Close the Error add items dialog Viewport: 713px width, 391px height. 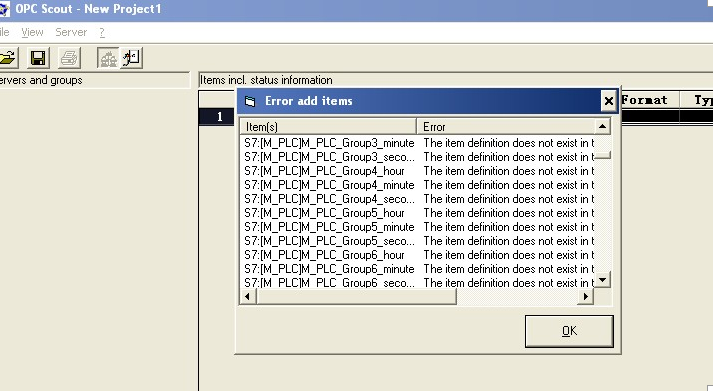[x=608, y=101]
